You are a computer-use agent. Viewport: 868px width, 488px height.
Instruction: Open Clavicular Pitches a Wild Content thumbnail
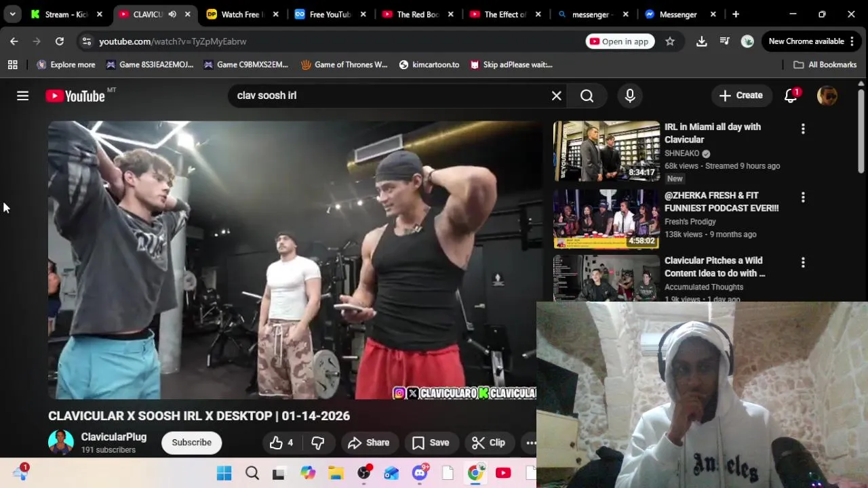[x=606, y=278]
